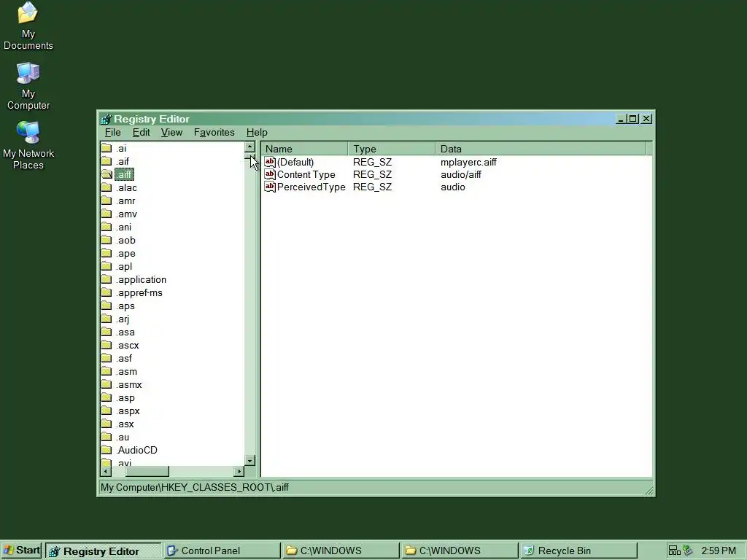The width and height of the screenshot is (747, 560).
Task: Sort values by the Type column header
Action: pyautogui.click(x=392, y=149)
